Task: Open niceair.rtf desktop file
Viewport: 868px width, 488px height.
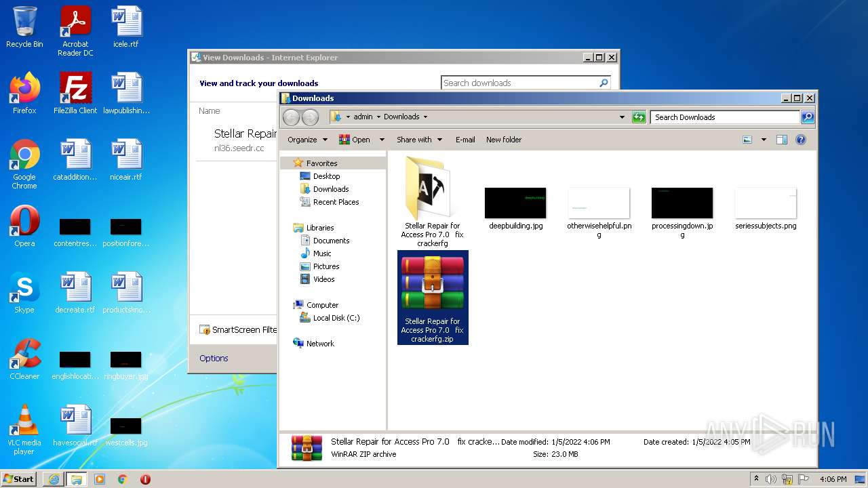Action: click(126, 160)
